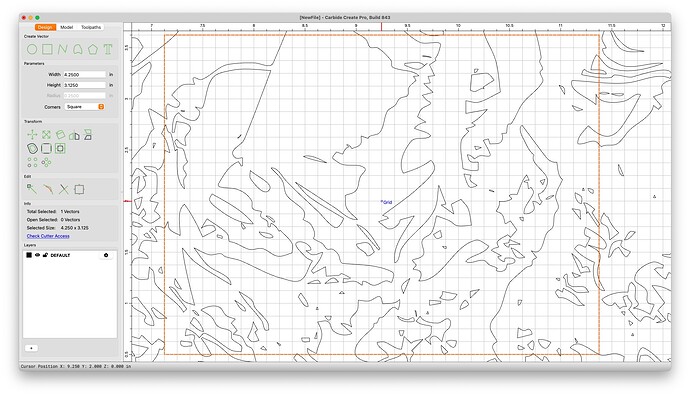
Task: Select the Corner rounding transform tool
Action: 46,148
